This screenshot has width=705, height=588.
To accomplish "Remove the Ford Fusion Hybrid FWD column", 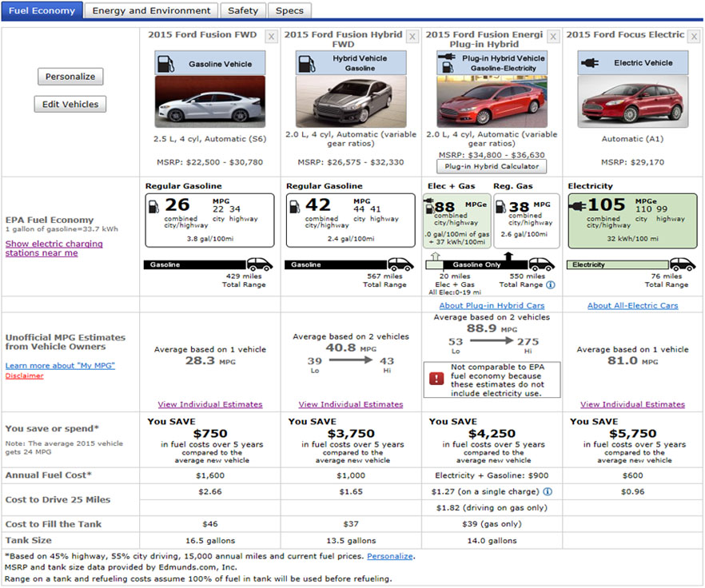I will coord(412,37).
